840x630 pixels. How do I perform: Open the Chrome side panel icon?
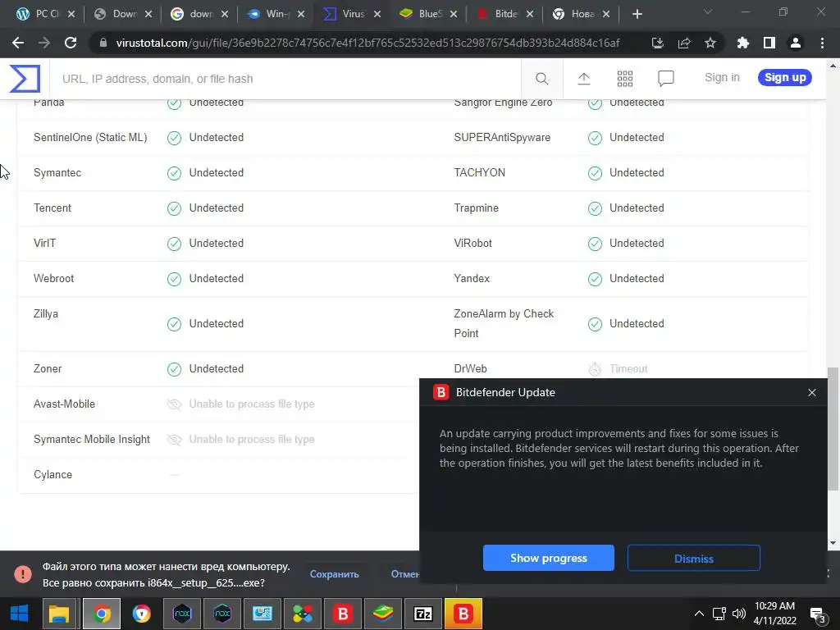pyautogui.click(x=769, y=43)
